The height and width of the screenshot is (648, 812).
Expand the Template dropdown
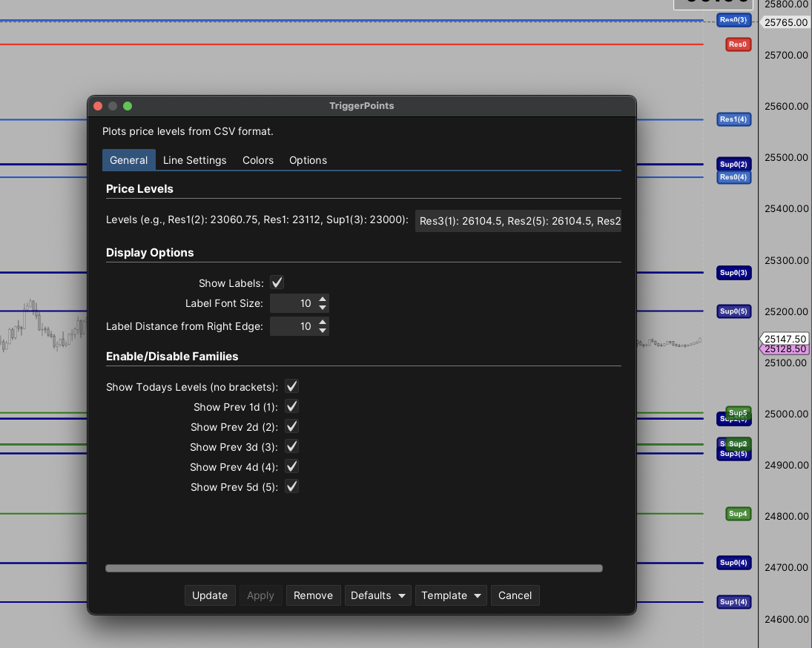pos(450,595)
